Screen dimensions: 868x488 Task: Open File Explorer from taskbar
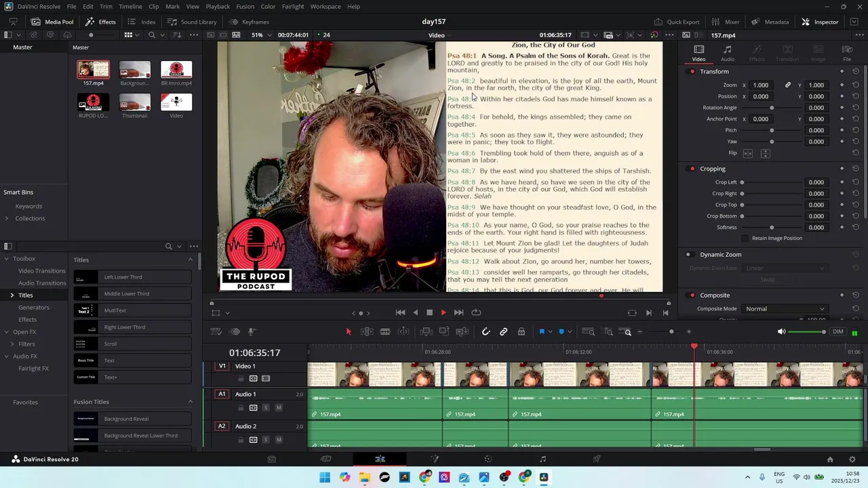(x=365, y=478)
